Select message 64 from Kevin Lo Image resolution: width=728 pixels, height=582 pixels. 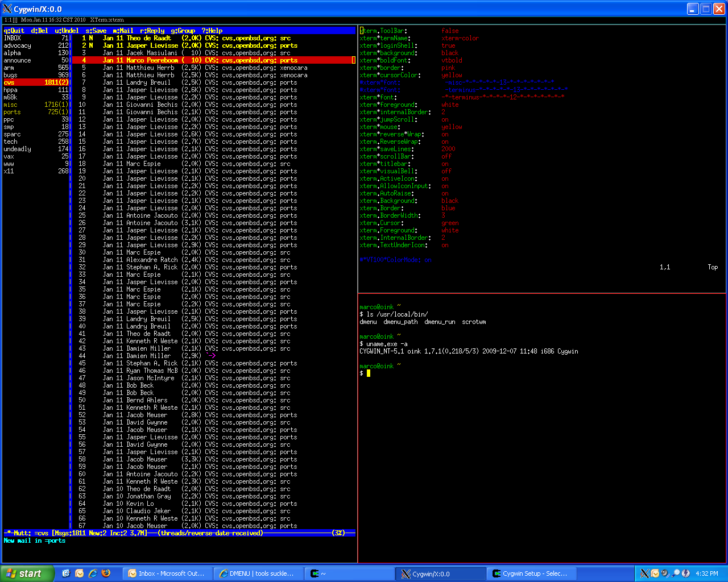click(214, 504)
